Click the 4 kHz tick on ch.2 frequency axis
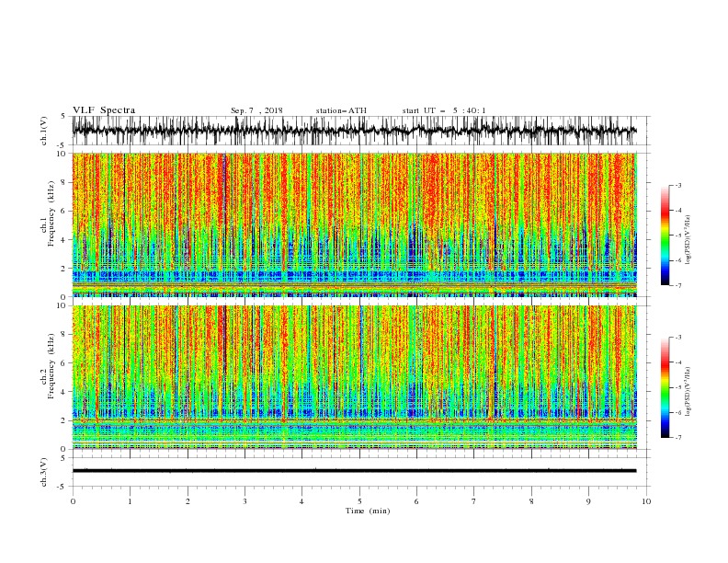Screen dimensions: 728x563 click(x=63, y=392)
